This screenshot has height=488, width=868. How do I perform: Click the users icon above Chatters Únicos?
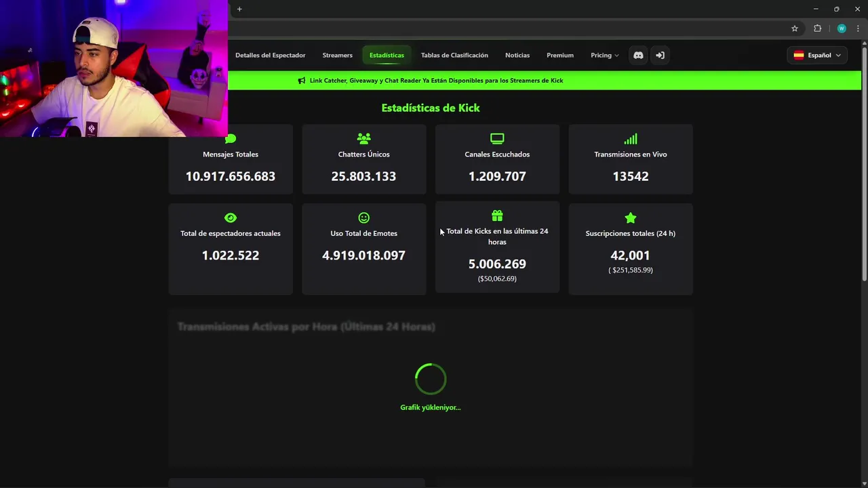[364, 139]
